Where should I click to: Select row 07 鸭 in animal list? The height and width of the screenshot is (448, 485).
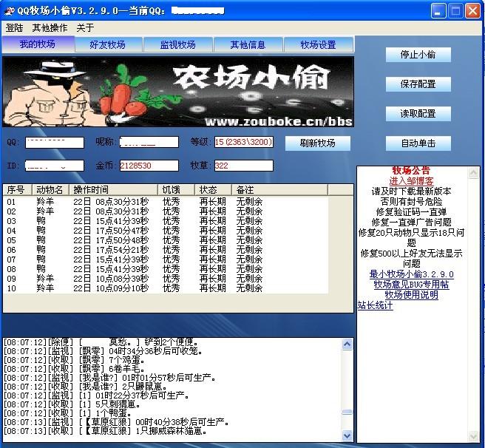tap(166, 259)
